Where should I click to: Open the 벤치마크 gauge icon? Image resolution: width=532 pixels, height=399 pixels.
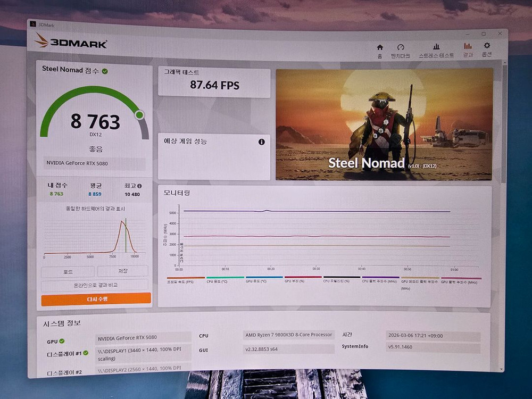[399, 47]
